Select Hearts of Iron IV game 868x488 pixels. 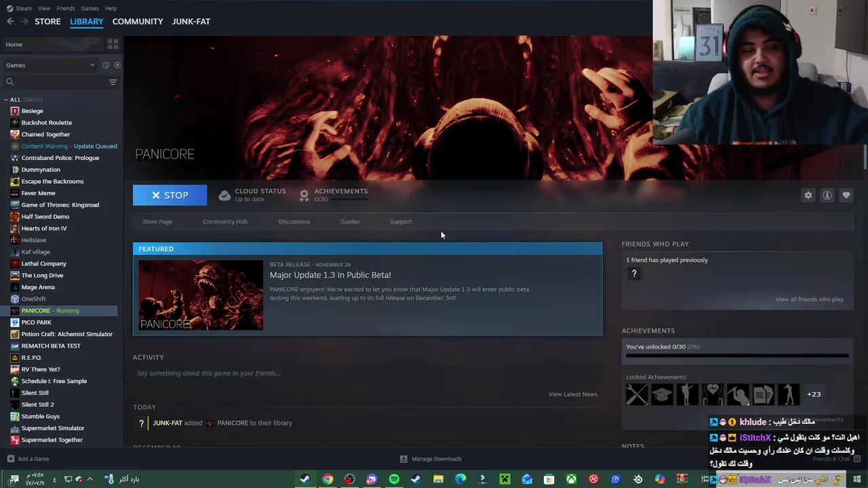pyautogui.click(x=44, y=228)
